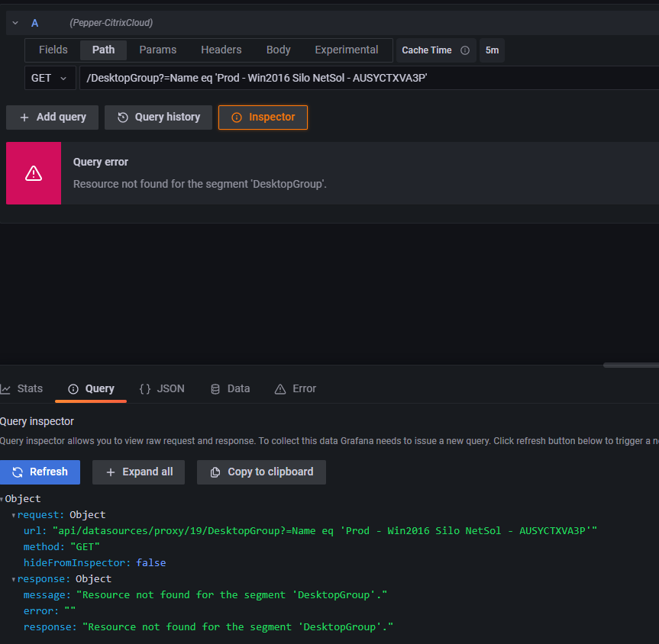Switch to the Params tab

157,50
